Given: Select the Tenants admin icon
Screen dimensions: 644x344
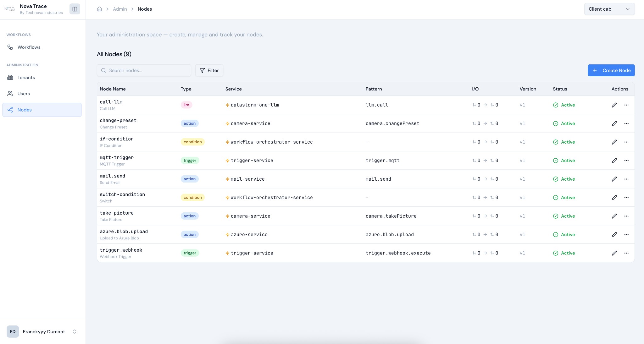Looking at the screenshot, I should [10, 77].
